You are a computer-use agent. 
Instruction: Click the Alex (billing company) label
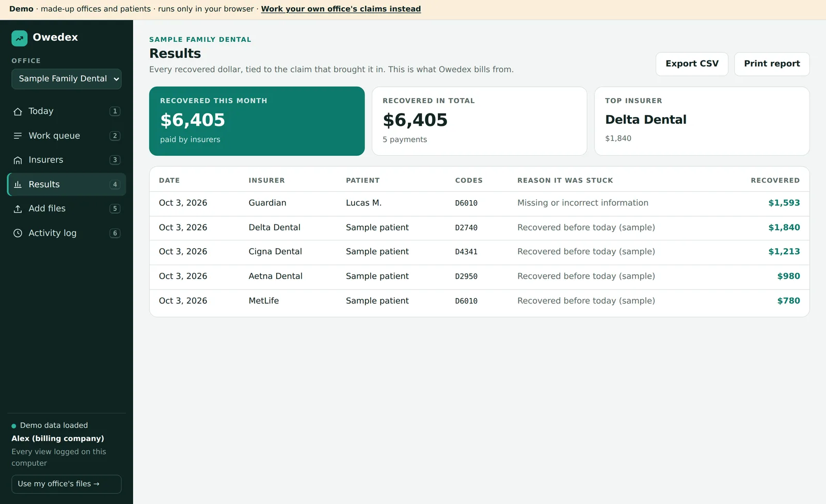point(58,438)
